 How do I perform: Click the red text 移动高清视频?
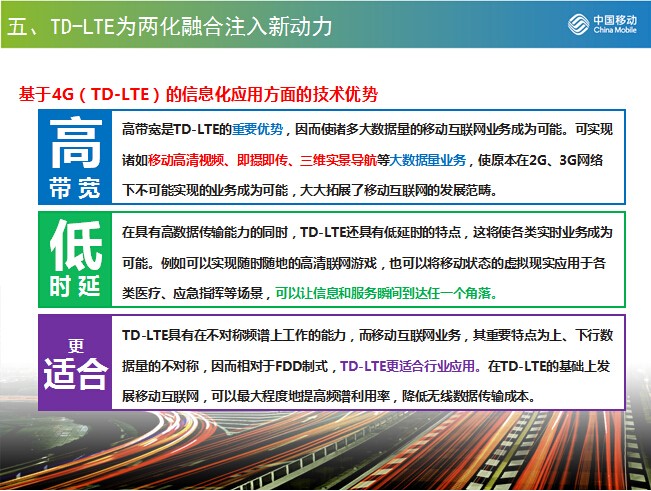(x=186, y=160)
